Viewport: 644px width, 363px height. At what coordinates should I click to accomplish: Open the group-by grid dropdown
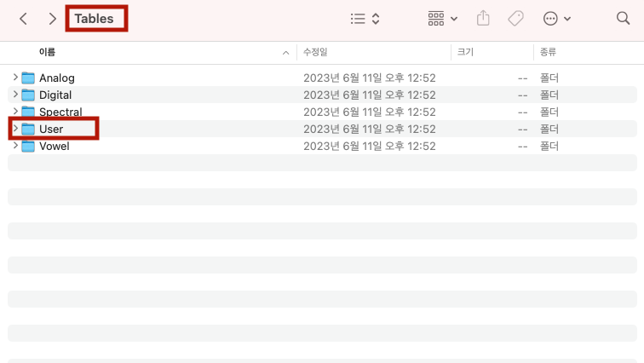[x=442, y=18]
